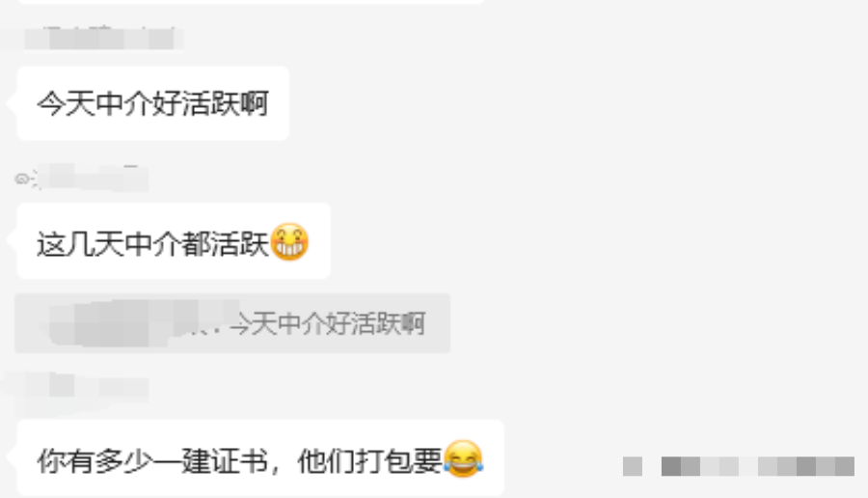The height and width of the screenshot is (498, 868).
Task: Click the laughing-crying emoji after 他们打包要
Action: pos(463,458)
